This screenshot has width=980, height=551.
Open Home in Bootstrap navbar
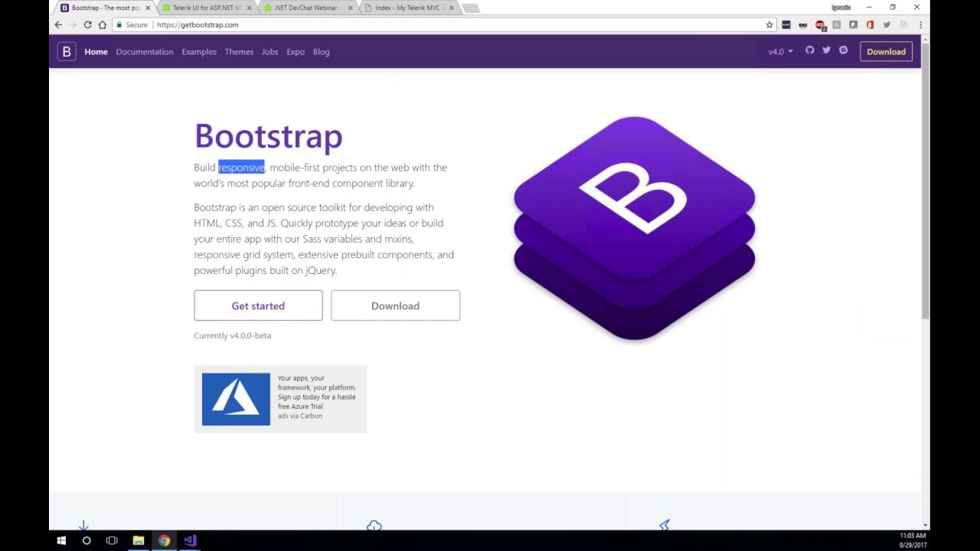[x=96, y=51]
